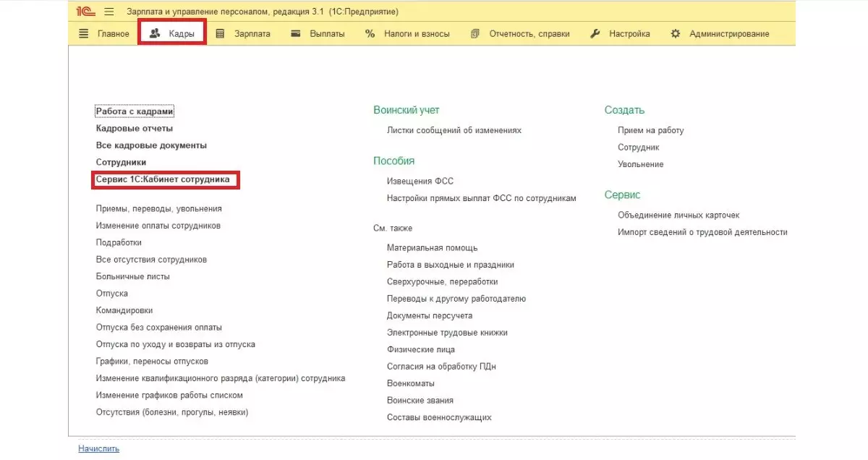Open Электронные трудовые книжки
The image size is (868, 460).
coord(447,333)
